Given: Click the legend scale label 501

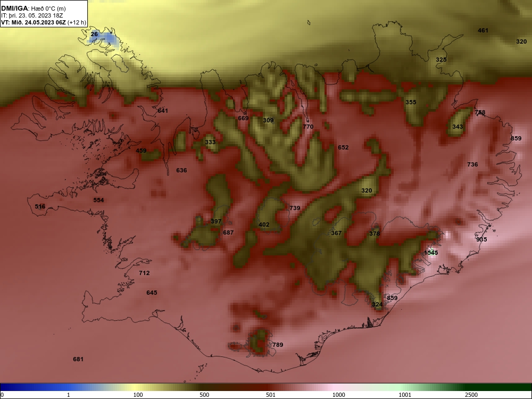Looking at the screenshot, I should pyautogui.click(x=271, y=395).
